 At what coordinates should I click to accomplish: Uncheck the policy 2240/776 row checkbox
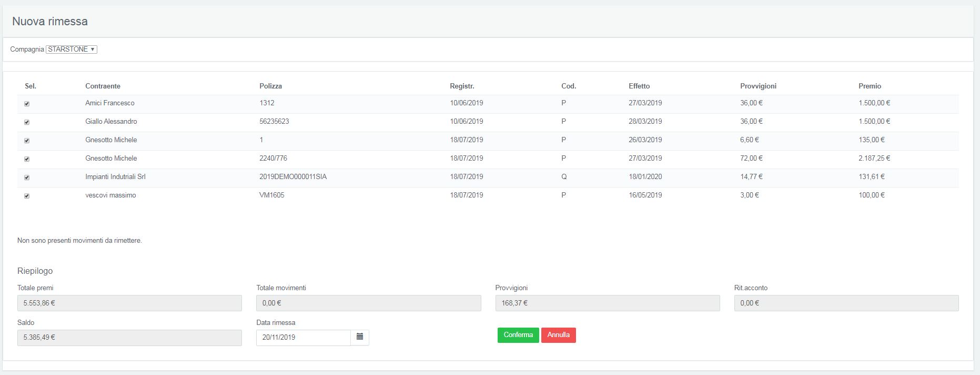[27, 159]
